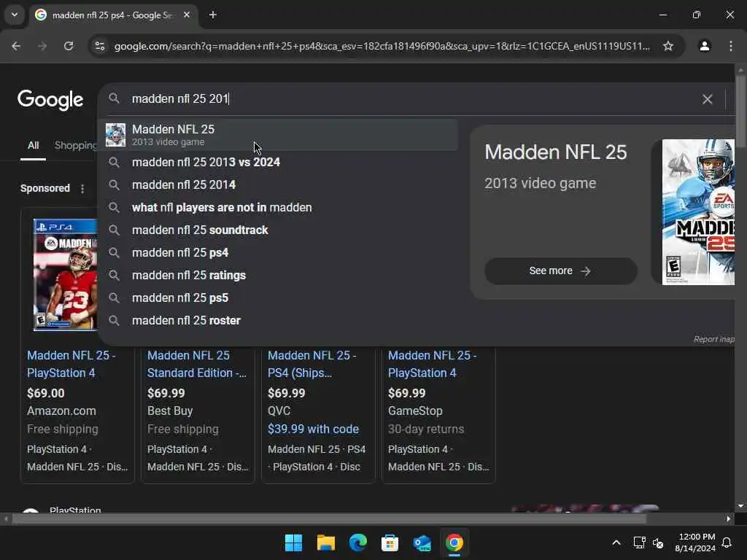Close the madden nfl 25 ps4 tab
Viewport: 747px width, 560px height.
187,15
